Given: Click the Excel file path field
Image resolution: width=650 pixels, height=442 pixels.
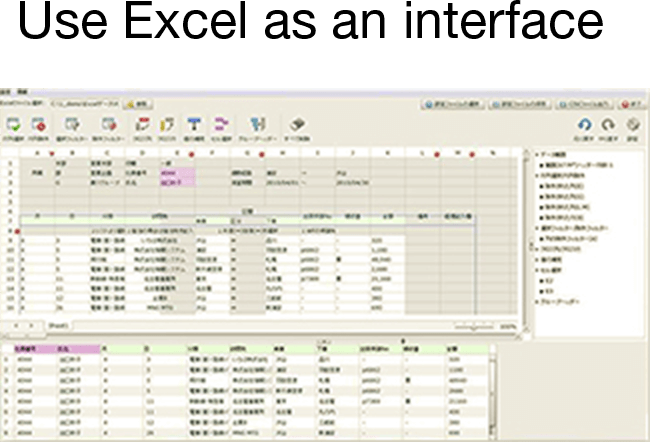Looking at the screenshot, I should click(85, 104).
